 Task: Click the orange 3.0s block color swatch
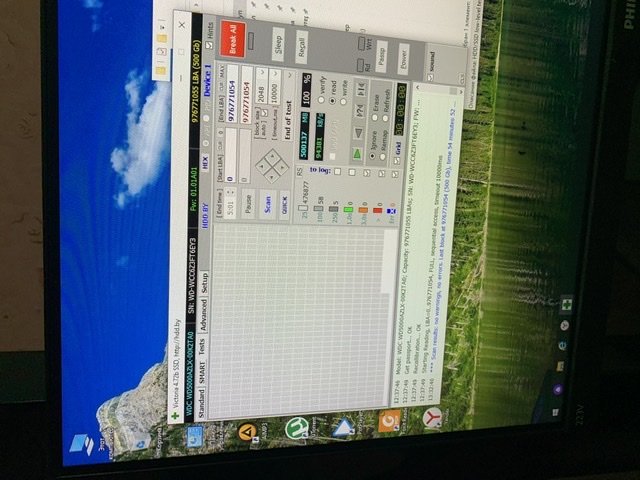click(x=363, y=210)
